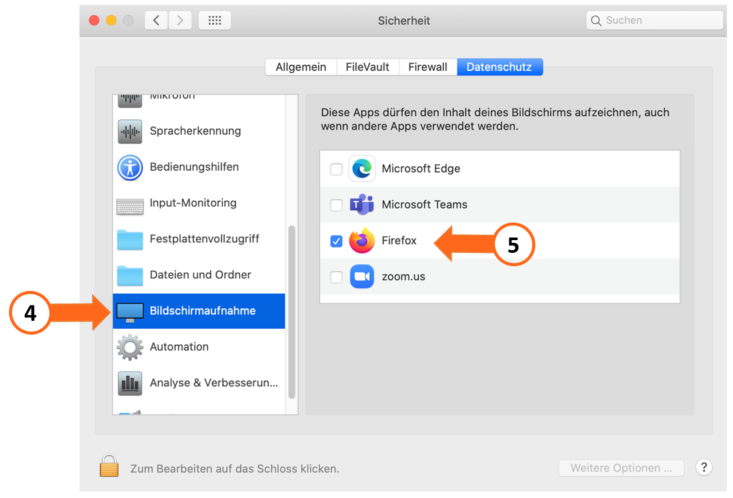Image resolution: width=733 pixels, height=498 pixels.
Task: Select Input-Monitoring in the sidebar list
Action: coord(199,203)
